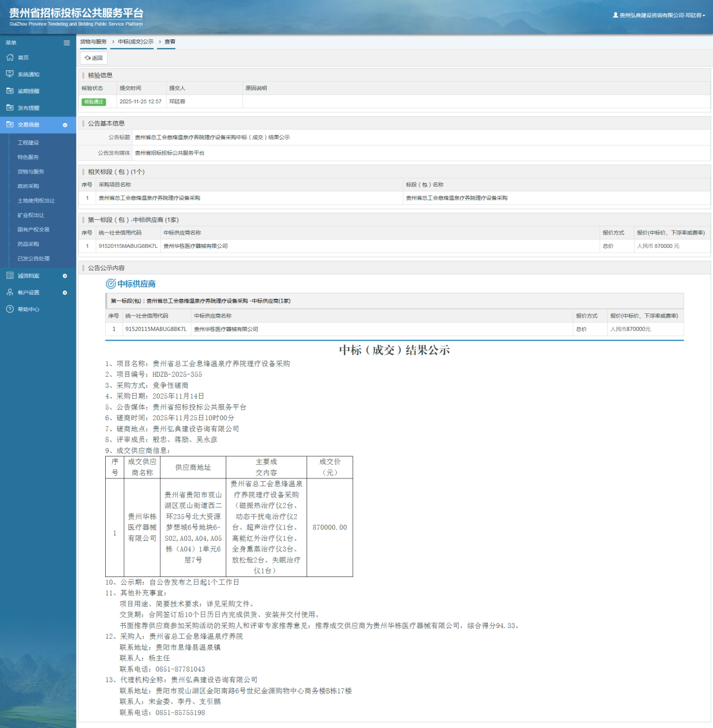Click the 系统通知 monitor icon
Image resolution: width=713 pixels, height=728 pixels.
click(x=10, y=74)
